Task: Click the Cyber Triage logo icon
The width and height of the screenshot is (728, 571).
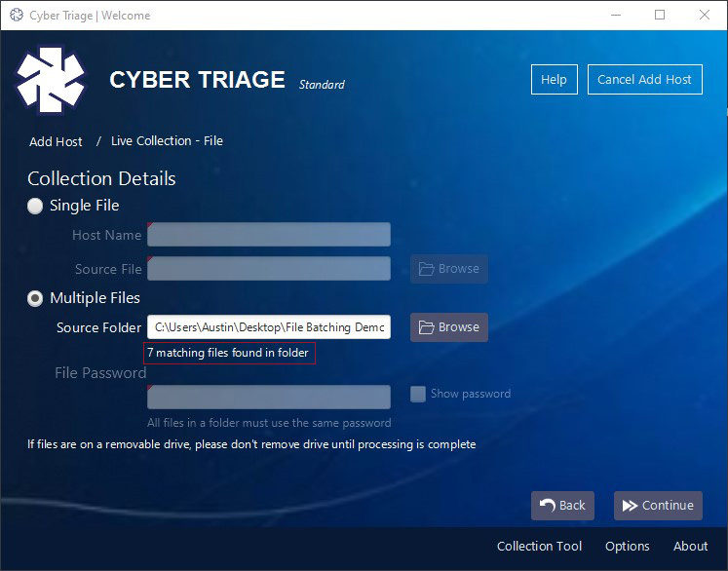Action: (51, 80)
